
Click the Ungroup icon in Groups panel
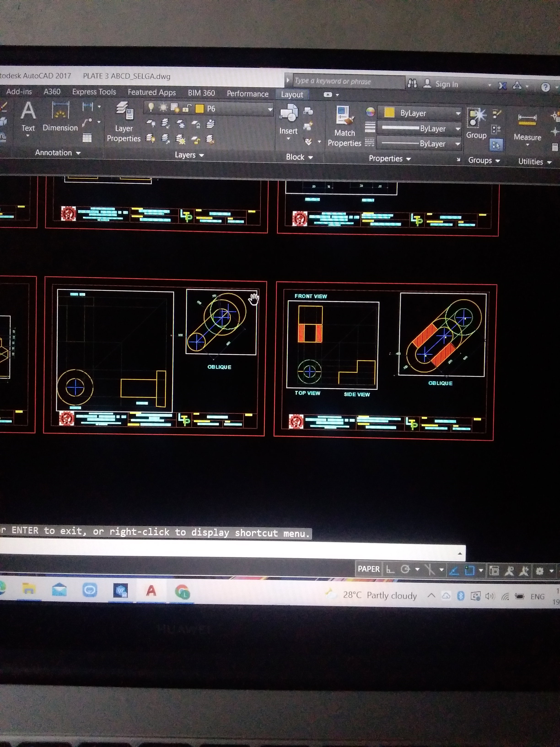pos(497,114)
